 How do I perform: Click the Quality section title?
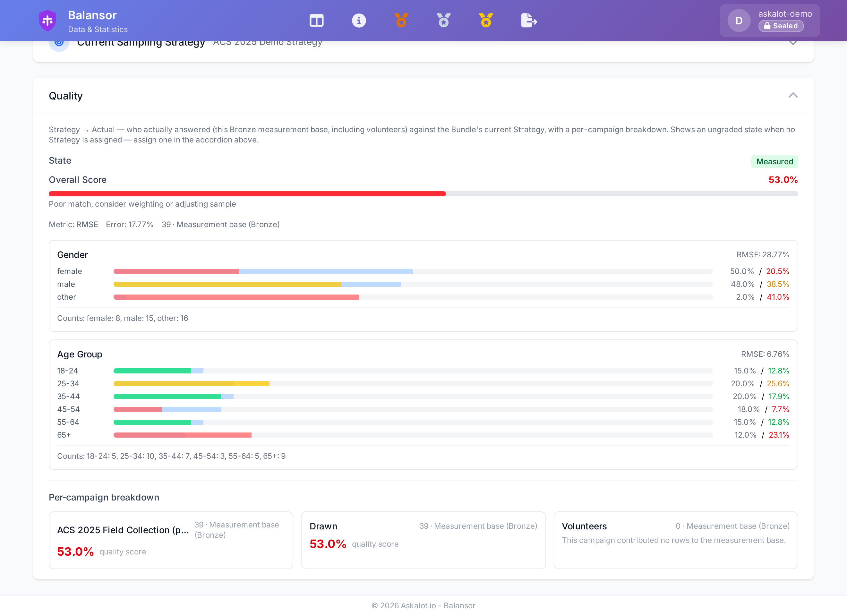[66, 96]
